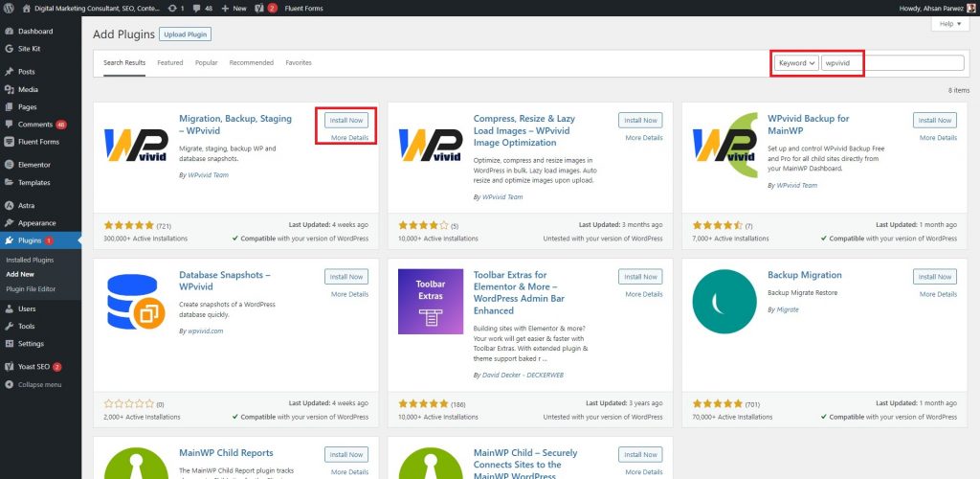980x479 pixels.
Task: Open Settings in sidebar
Action: [x=31, y=344]
